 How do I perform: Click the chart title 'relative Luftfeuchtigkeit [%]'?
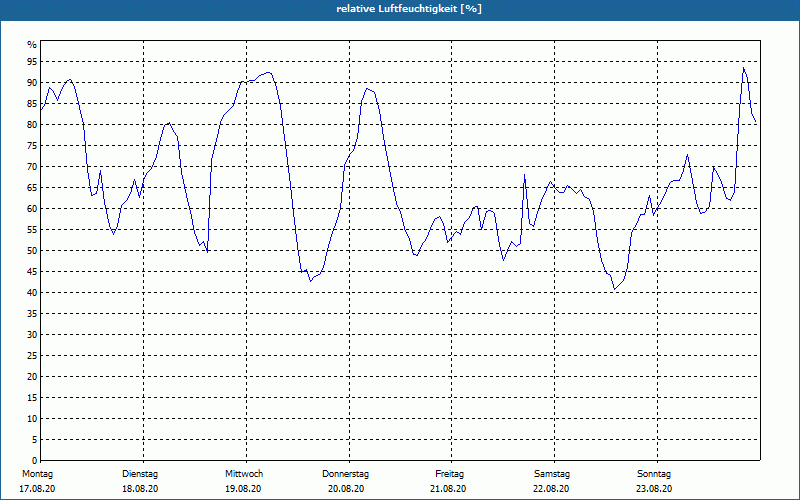pos(409,9)
